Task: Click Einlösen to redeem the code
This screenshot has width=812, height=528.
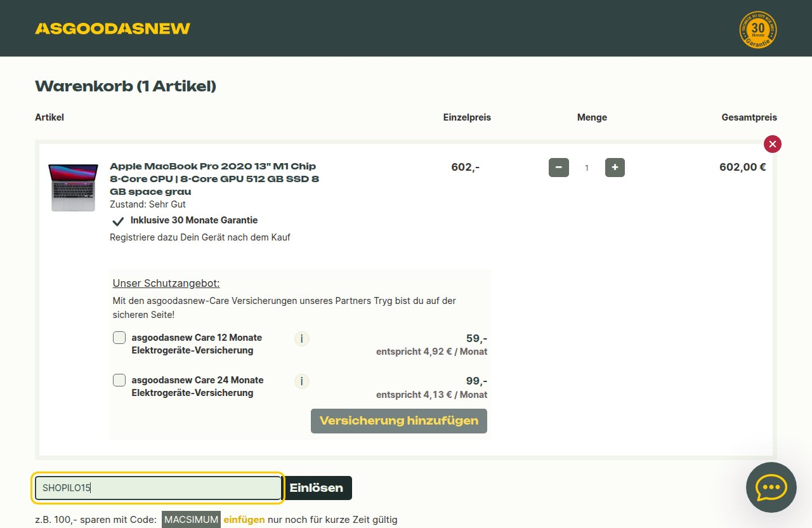Action: pos(317,488)
